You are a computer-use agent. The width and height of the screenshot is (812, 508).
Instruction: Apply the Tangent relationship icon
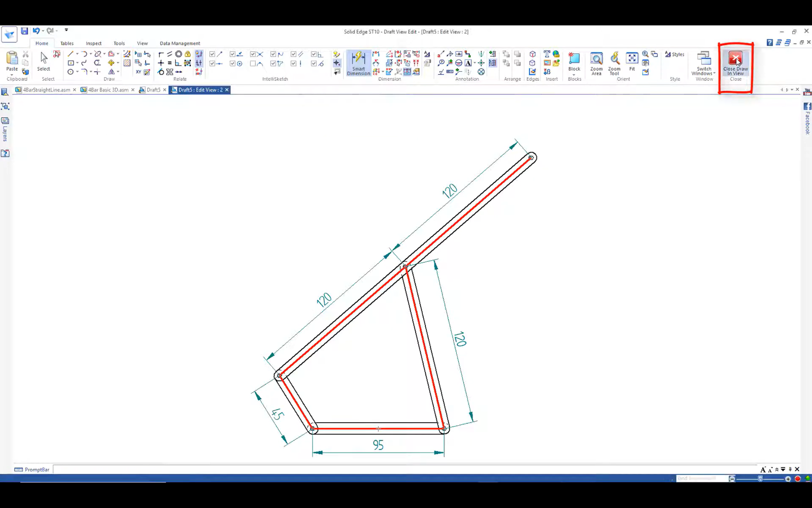tap(160, 72)
